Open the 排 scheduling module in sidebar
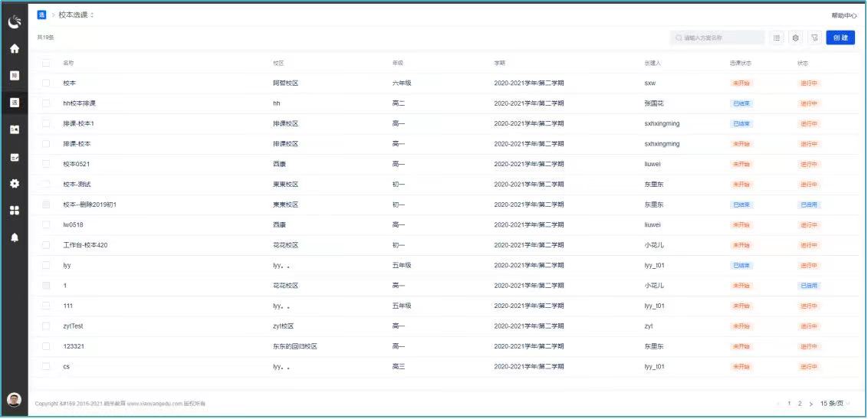The height and width of the screenshot is (419, 868). tap(14, 76)
